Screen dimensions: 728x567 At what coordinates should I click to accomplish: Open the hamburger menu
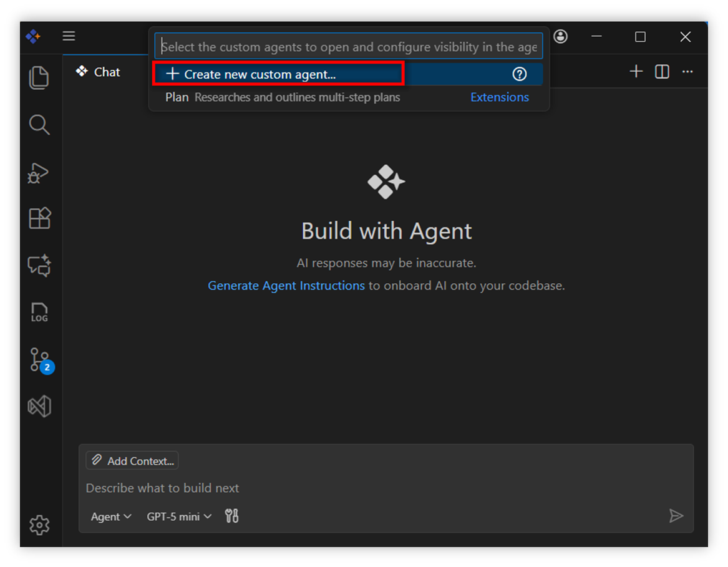coord(69,36)
